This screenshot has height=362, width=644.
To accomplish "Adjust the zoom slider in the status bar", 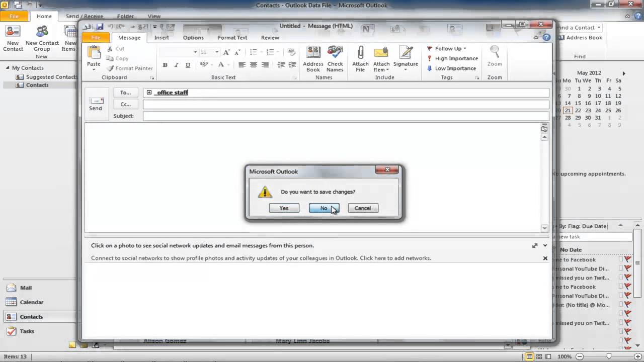I will pos(609,356).
